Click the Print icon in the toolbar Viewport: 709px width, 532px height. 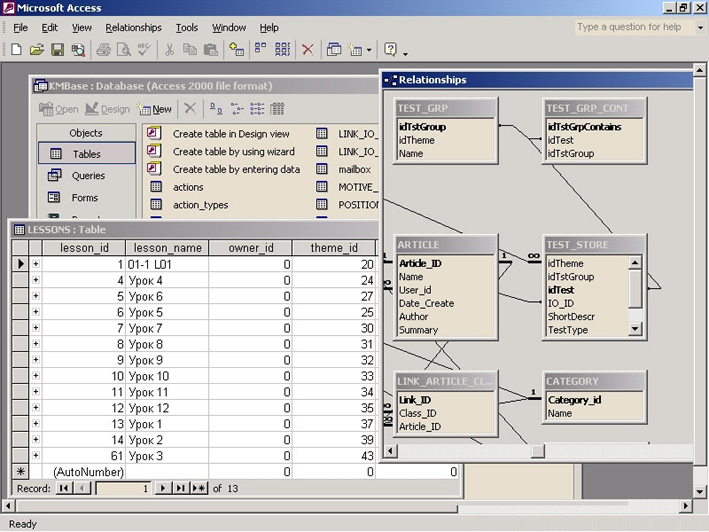tap(103, 49)
